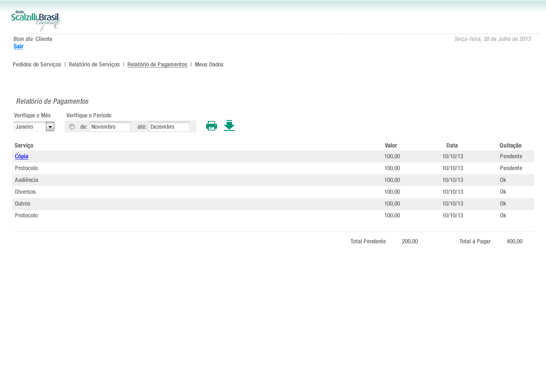Click the "até" field showing Dezembro
Screen dimensions: 546x392
point(169,127)
